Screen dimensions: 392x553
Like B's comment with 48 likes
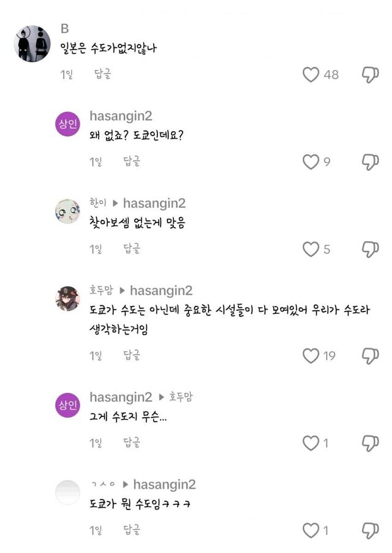click(311, 75)
